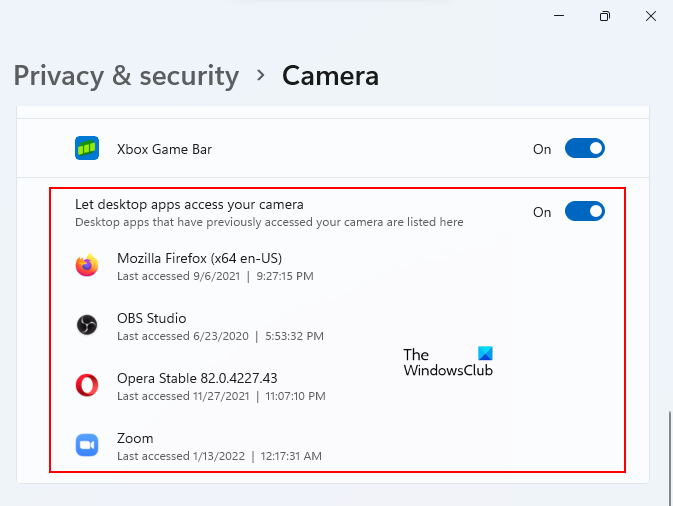This screenshot has height=506, width=673.
Task: Click "Let desktop apps access your camera" heading
Action: tap(189, 204)
